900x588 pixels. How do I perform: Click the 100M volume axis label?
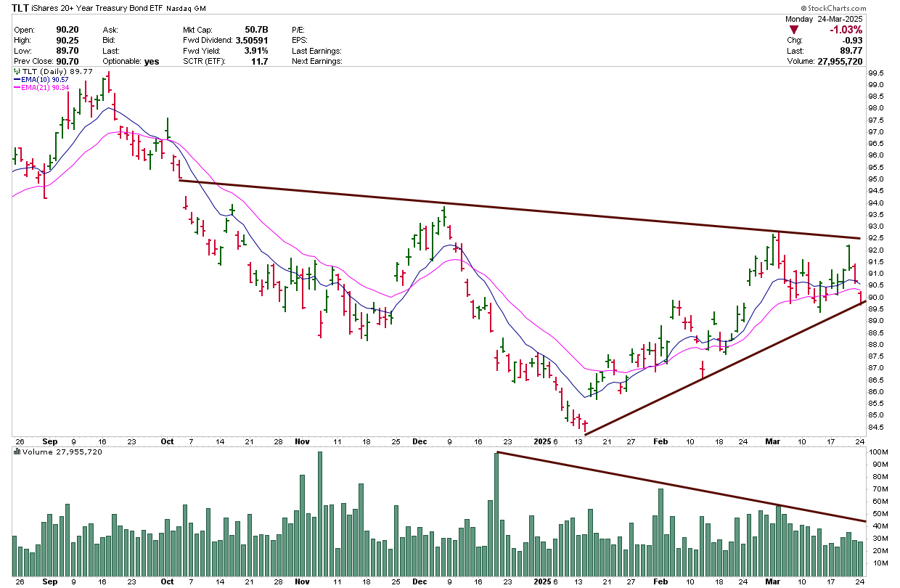point(879,453)
